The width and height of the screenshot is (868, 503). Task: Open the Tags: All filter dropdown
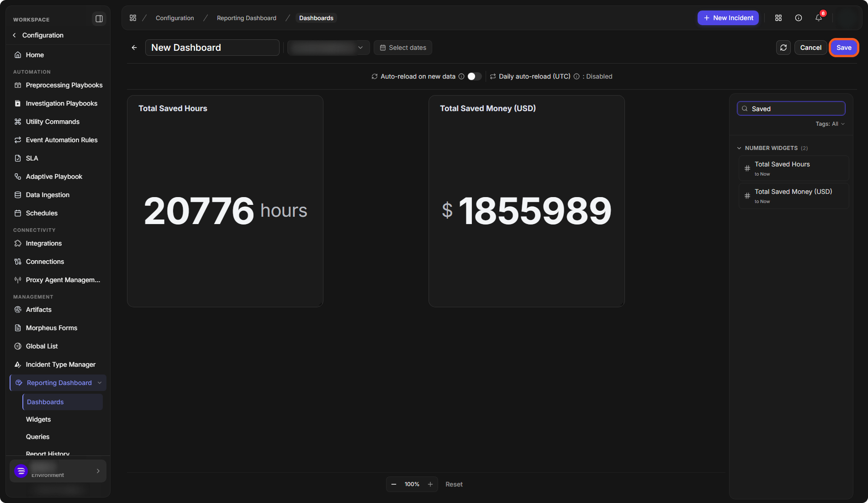[830, 124]
